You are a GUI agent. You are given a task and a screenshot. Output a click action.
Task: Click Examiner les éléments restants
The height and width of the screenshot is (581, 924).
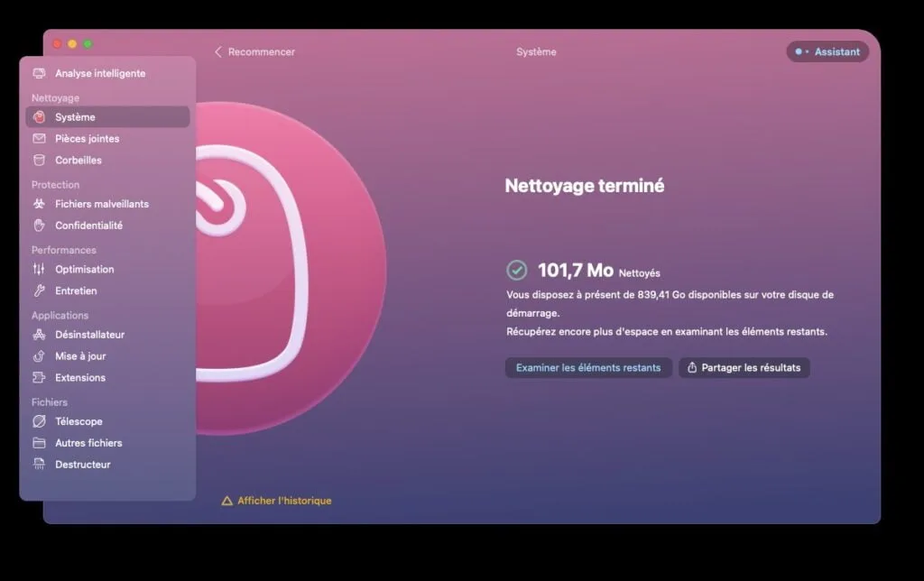pyautogui.click(x=587, y=367)
